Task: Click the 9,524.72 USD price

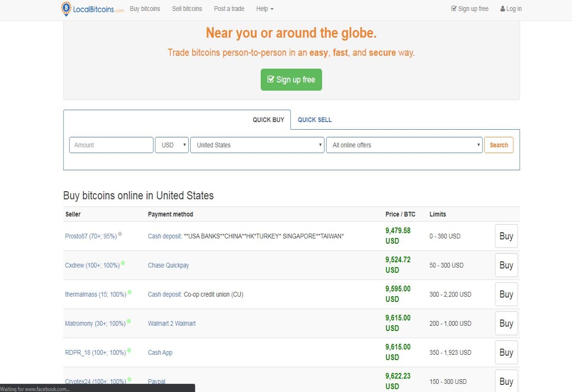Action: pyautogui.click(x=398, y=265)
